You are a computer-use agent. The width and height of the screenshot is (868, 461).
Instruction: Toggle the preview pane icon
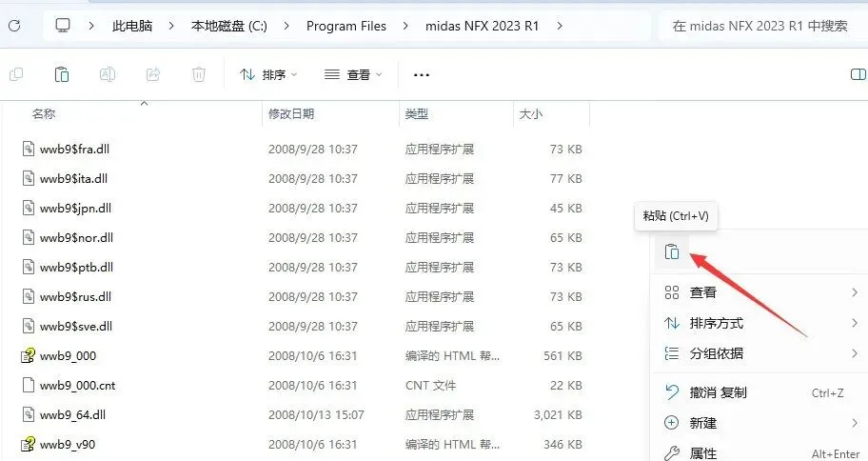858,74
